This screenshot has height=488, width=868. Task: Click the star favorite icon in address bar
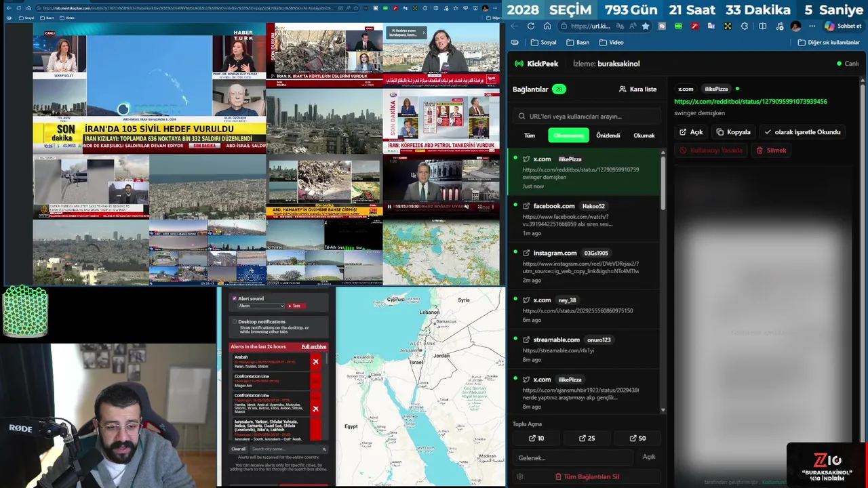point(646,26)
